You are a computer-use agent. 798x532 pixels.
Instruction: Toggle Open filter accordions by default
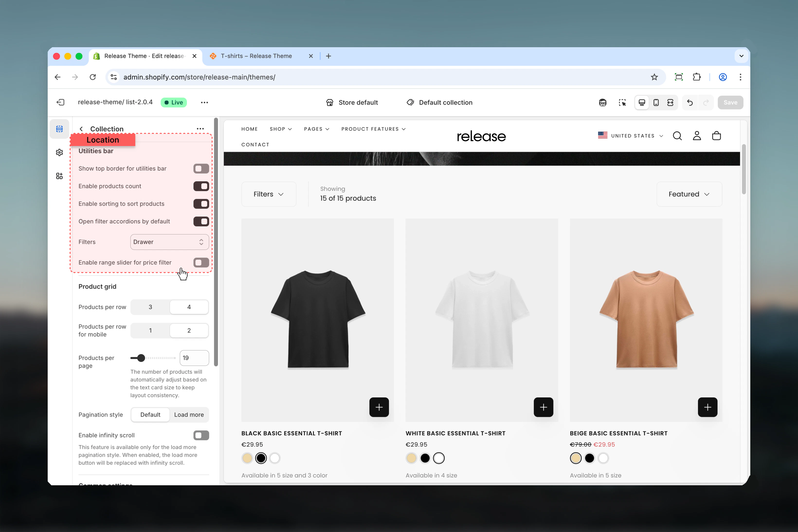coord(201,221)
